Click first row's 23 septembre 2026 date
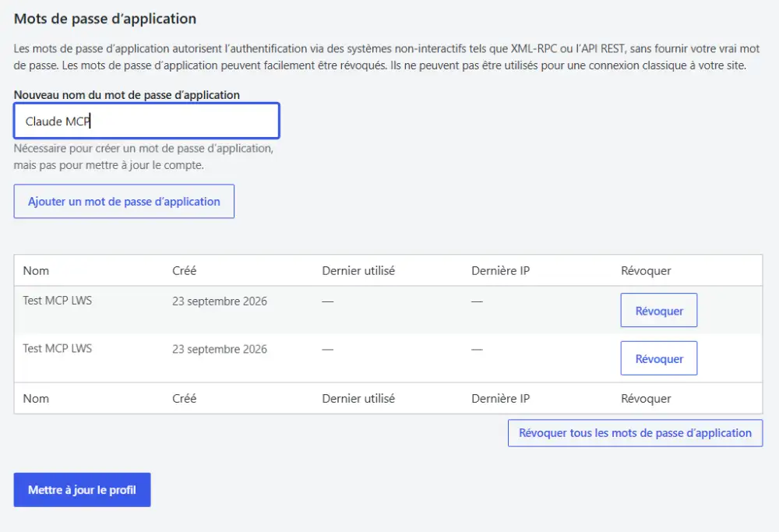779x532 pixels. [220, 301]
